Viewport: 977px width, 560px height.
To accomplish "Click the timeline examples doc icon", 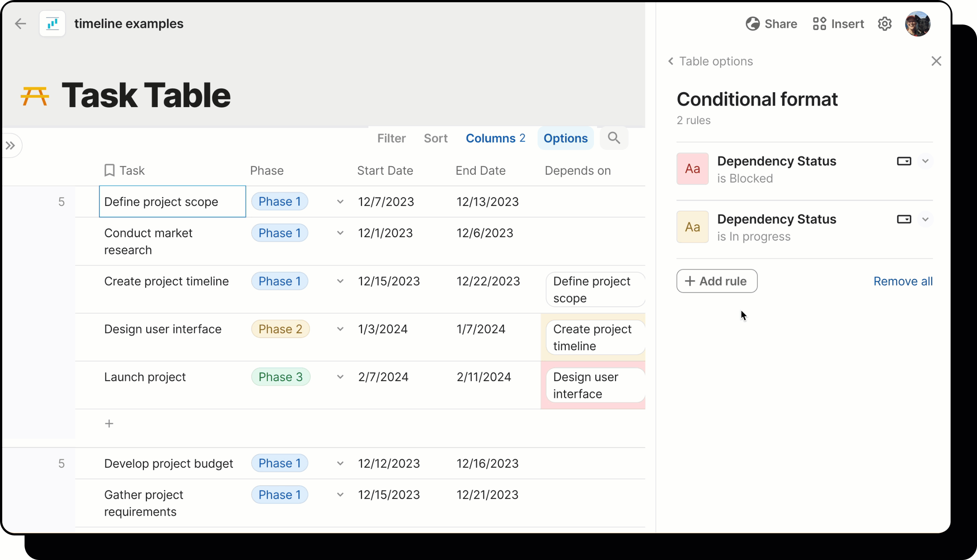I will point(52,23).
